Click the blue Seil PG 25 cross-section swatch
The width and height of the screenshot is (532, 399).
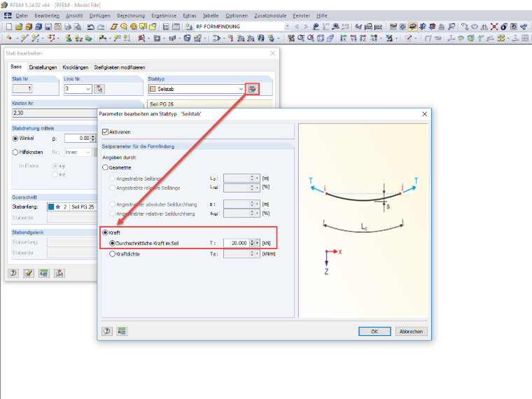[51, 206]
